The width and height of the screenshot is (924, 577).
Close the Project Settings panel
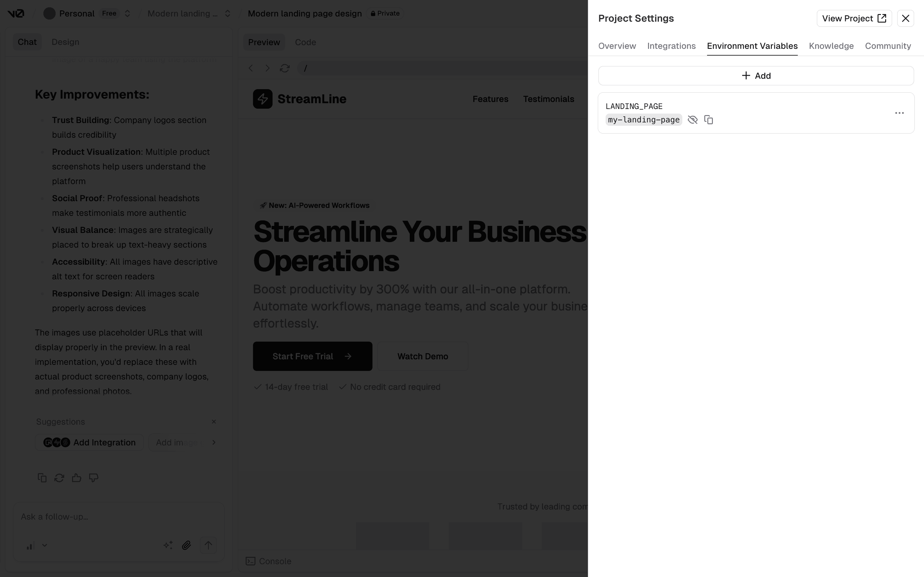(905, 18)
